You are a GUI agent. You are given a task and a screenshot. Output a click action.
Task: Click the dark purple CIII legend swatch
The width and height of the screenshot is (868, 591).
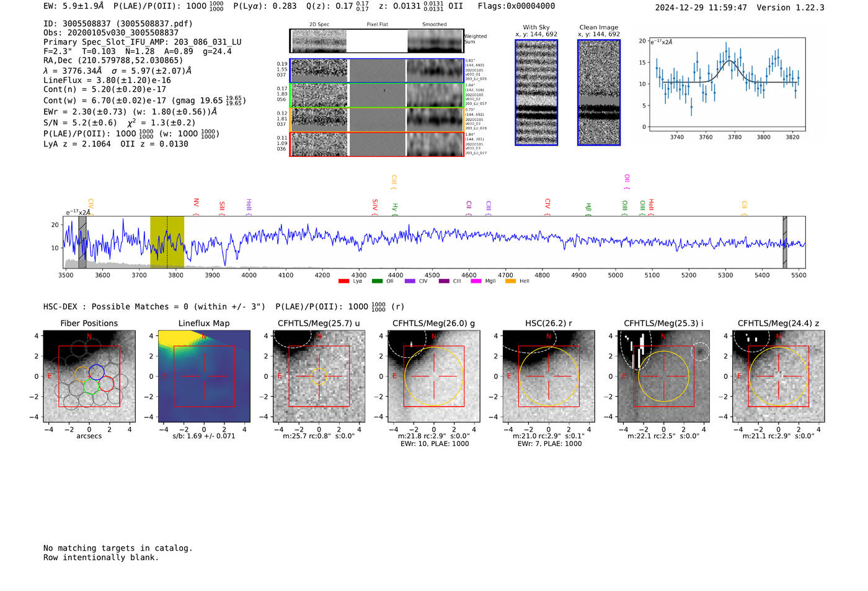coord(444,282)
